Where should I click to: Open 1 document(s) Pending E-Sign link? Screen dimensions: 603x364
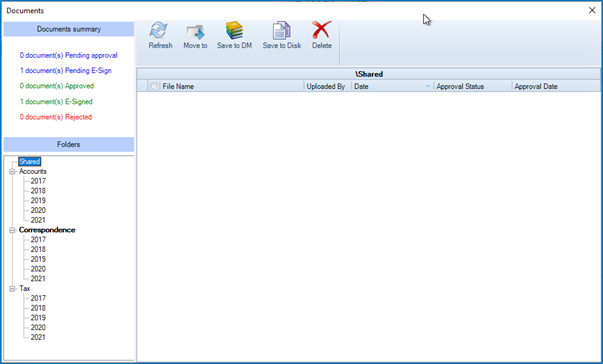[x=66, y=71]
